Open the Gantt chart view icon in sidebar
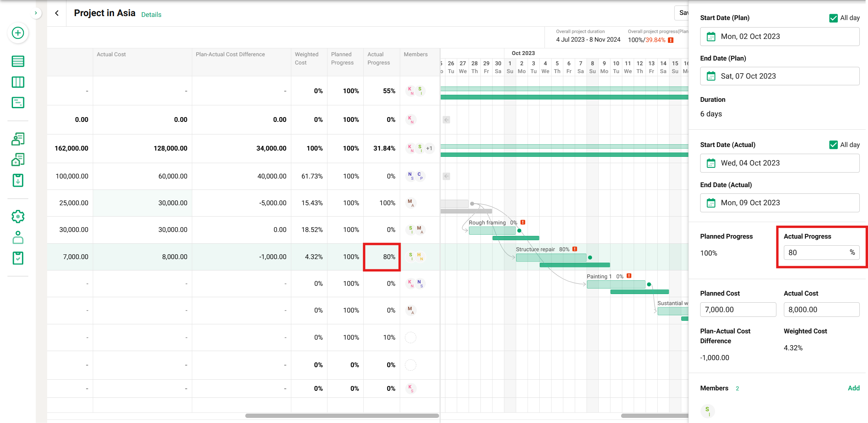Screen dimensions: 868x423 click(x=18, y=103)
